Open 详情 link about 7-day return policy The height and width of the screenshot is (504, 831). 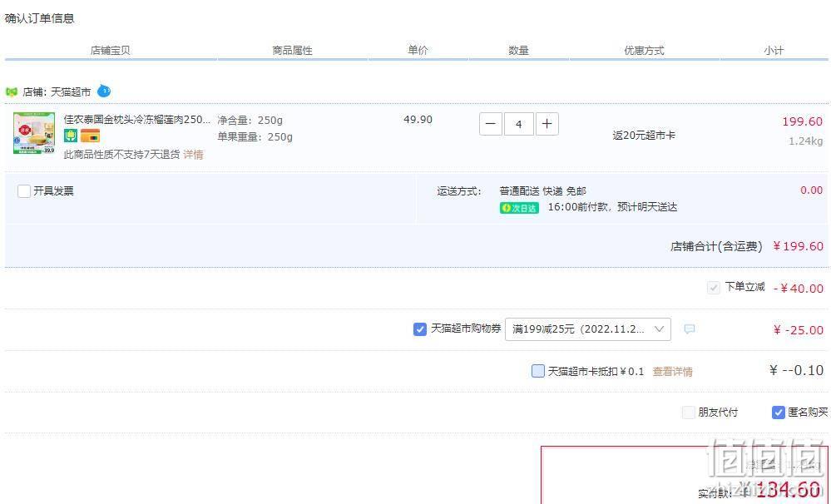pyautogui.click(x=194, y=154)
